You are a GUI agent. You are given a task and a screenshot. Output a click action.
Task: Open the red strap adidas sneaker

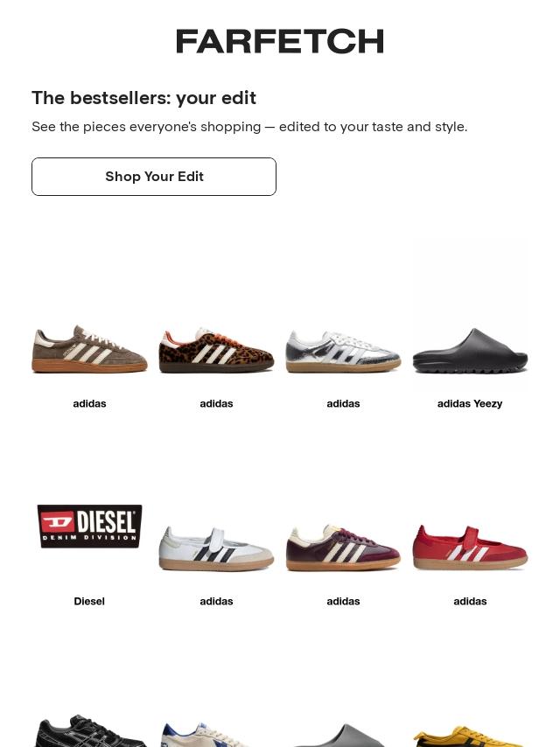[470, 548]
